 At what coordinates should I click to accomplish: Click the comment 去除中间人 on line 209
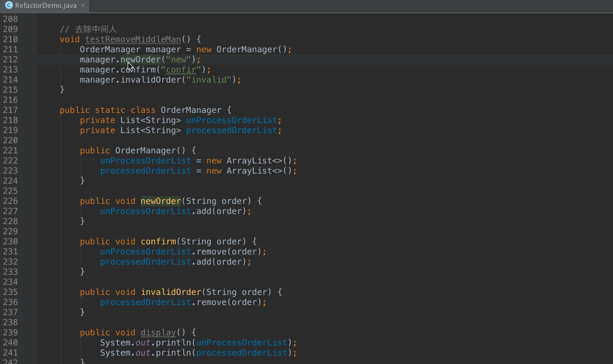(96, 29)
